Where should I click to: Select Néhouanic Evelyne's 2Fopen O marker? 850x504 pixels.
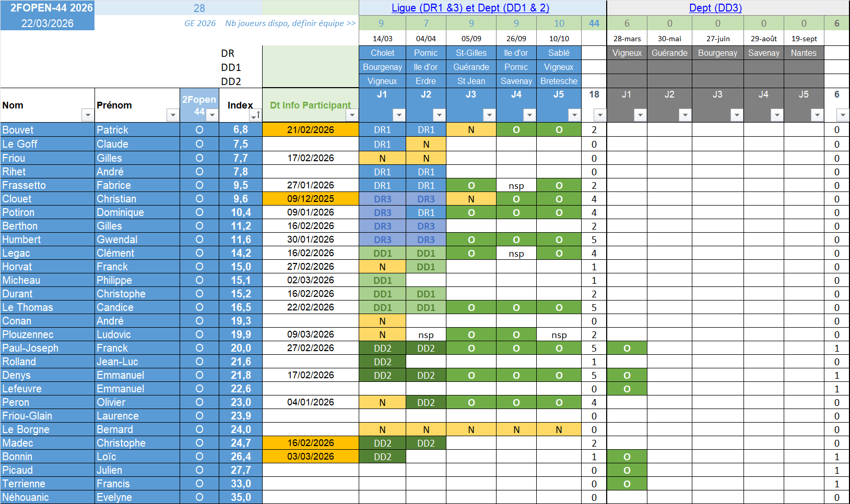pos(199,497)
